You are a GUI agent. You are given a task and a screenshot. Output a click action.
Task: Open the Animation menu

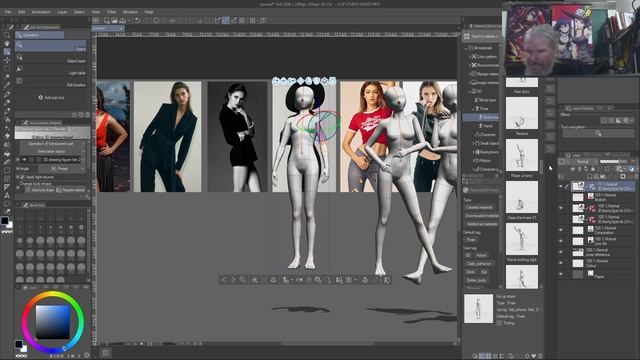pos(41,12)
